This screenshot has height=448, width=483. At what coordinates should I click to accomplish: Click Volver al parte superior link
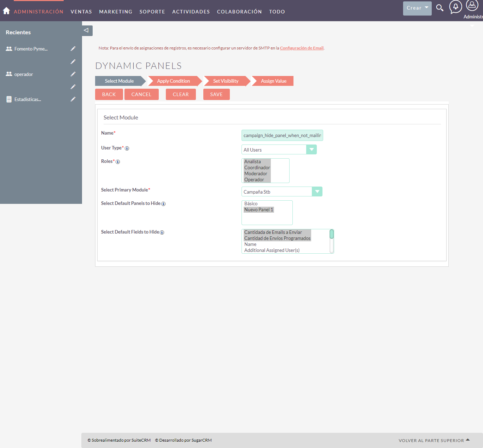(x=431, y=440)
